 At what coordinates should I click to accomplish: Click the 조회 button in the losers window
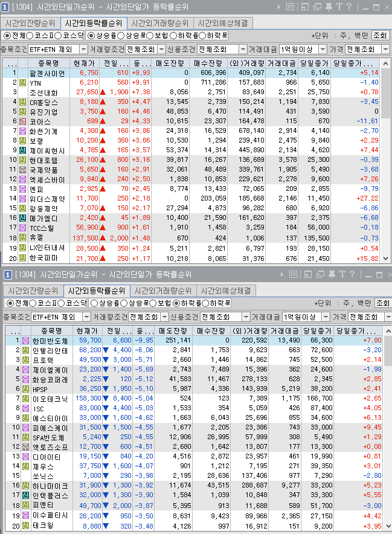point(383,303)
